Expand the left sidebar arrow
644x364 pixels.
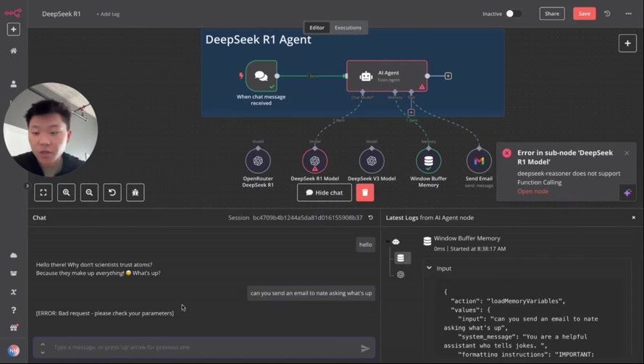tap(27, 186)
